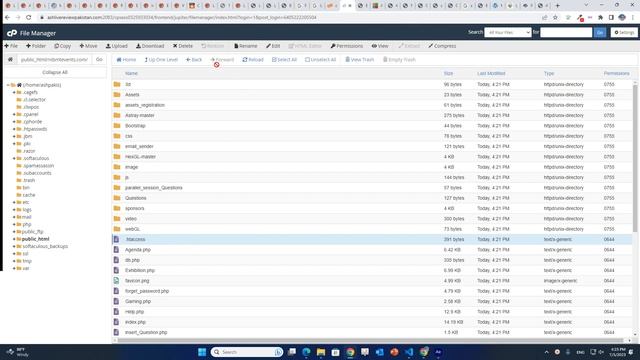Click the Agenda.php file icon
Image resolution: width=640 pixels, height=360 pixels.
point(116,249)
